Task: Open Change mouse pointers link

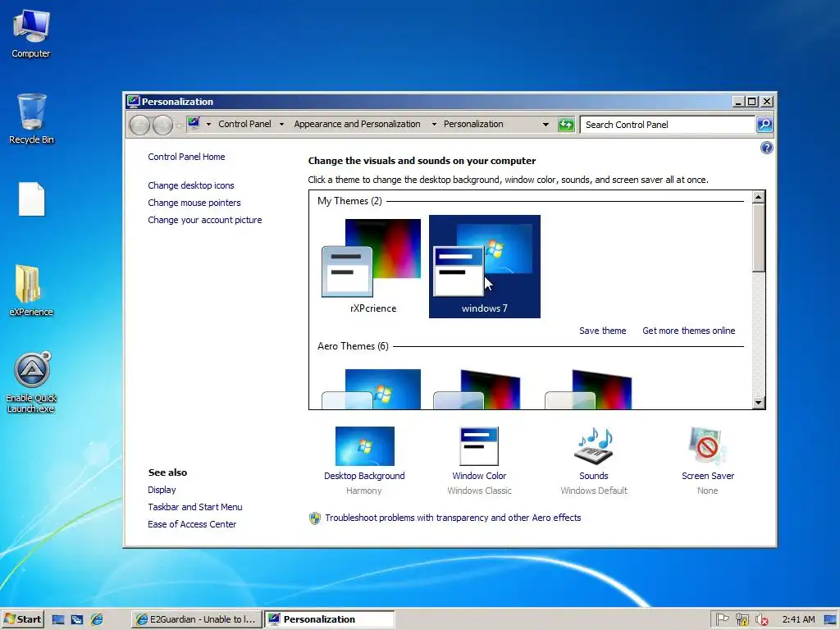Action: click(x=194, y=203)
